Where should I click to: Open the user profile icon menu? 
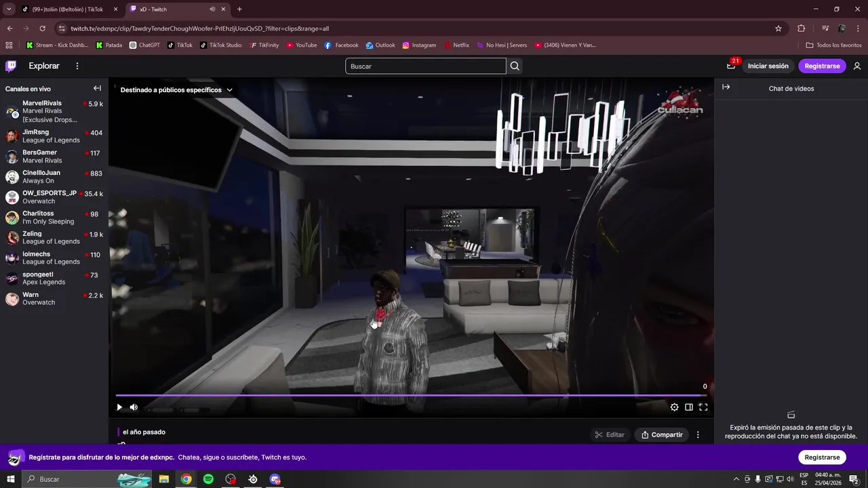[x=857, y=66]
